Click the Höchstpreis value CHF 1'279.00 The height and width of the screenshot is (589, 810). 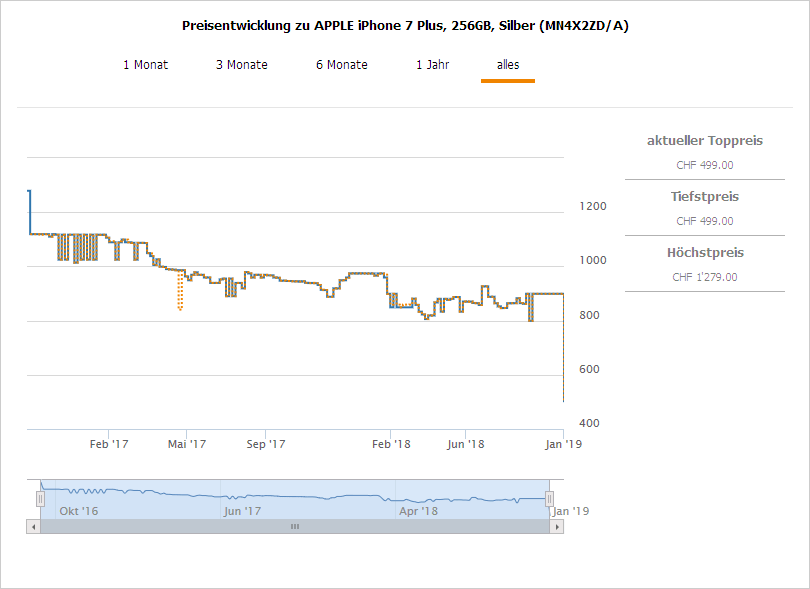pyautogui.click(x=704, y=277)
